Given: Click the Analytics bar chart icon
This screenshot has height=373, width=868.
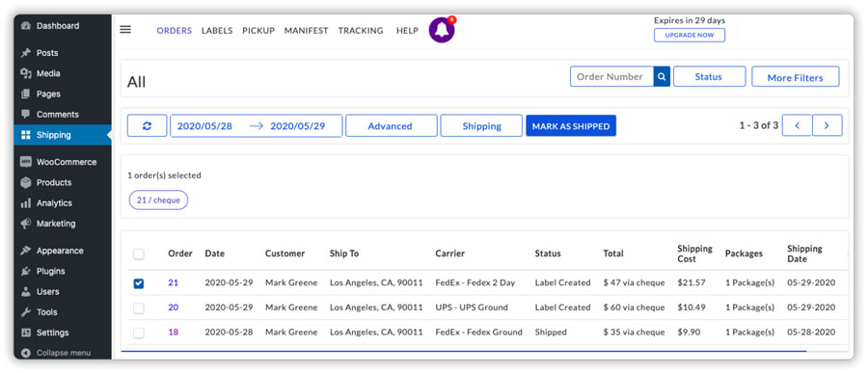Looking at the screenshot, I should [x=25, y=203].
